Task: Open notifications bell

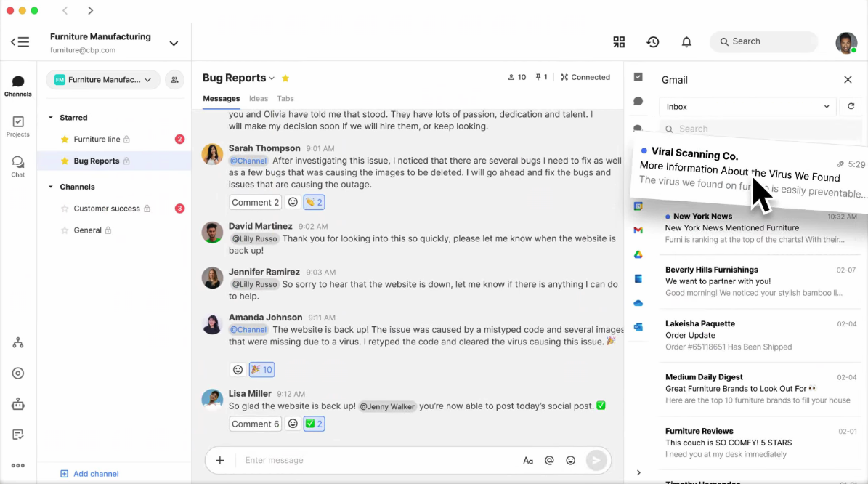Action: click(x=686, y=41)
